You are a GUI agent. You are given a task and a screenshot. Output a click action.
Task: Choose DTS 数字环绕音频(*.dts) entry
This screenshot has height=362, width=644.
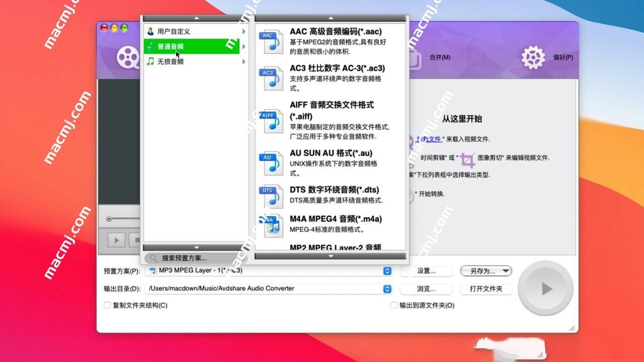(331, 197)
